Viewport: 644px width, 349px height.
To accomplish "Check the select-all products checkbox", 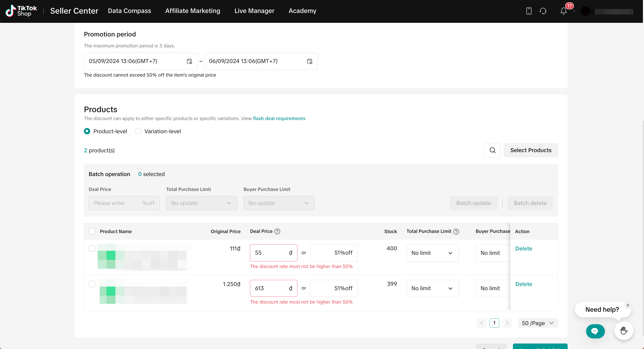I will point(92,231).
